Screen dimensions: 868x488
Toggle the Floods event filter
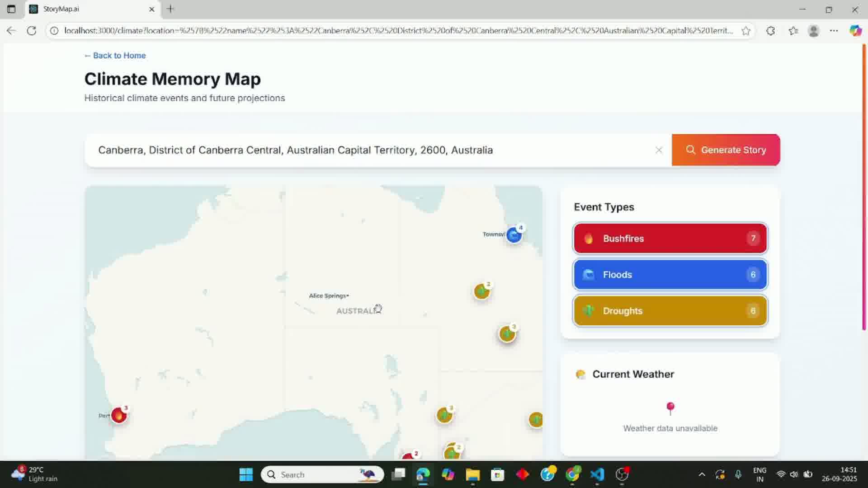pos(670,274)
